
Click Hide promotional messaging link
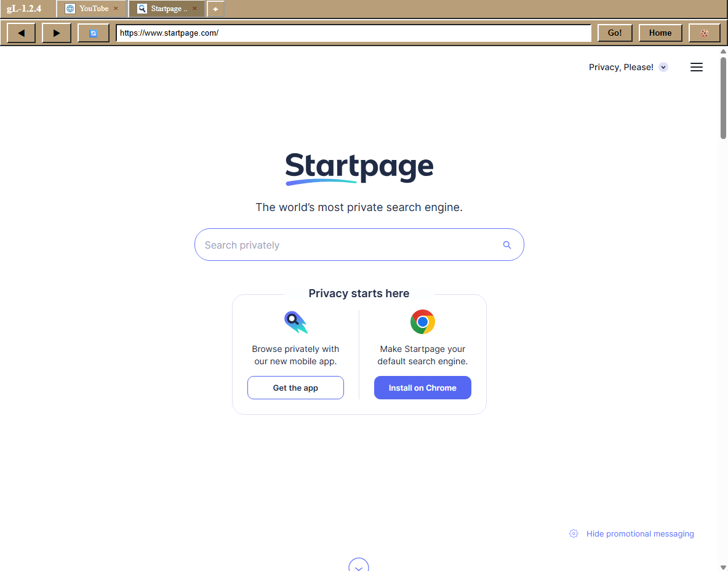point(640,534)
